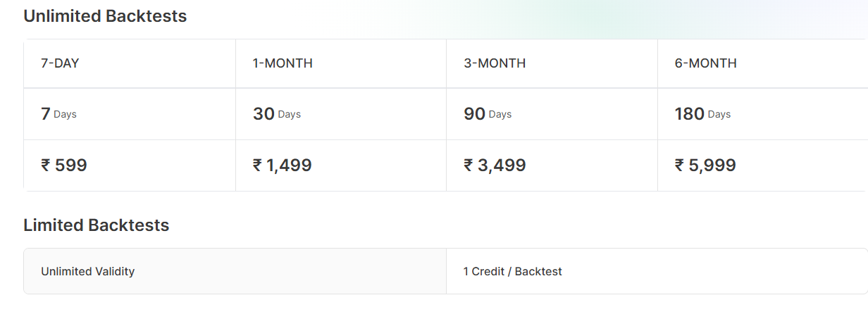Click the rupee symbol beside 1,499
Image resolution: width=868 pixels, height=319 pixels.
pos(257,165)
